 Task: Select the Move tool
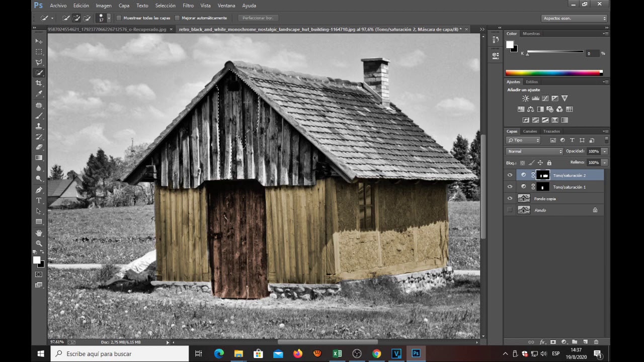tap(39, 41)
